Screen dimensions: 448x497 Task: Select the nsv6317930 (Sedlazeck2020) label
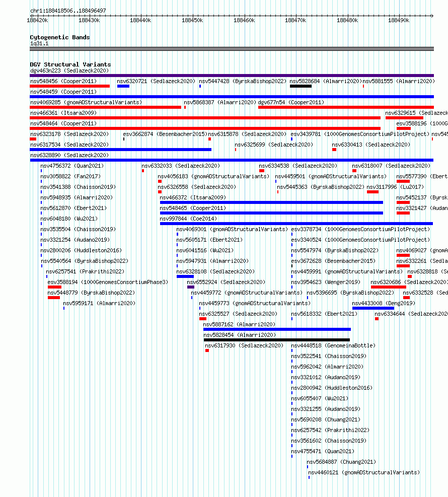pos(244,345)
